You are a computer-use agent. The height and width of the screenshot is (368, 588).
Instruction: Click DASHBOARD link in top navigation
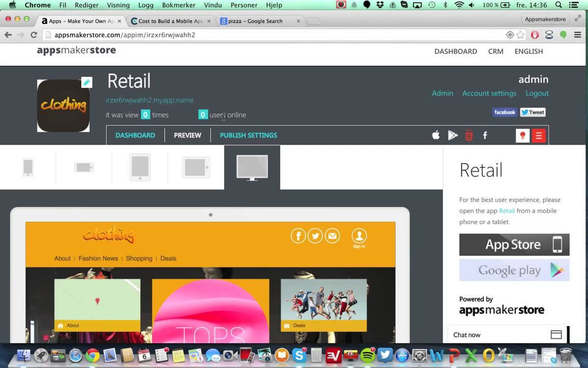[x=456, y=52]
